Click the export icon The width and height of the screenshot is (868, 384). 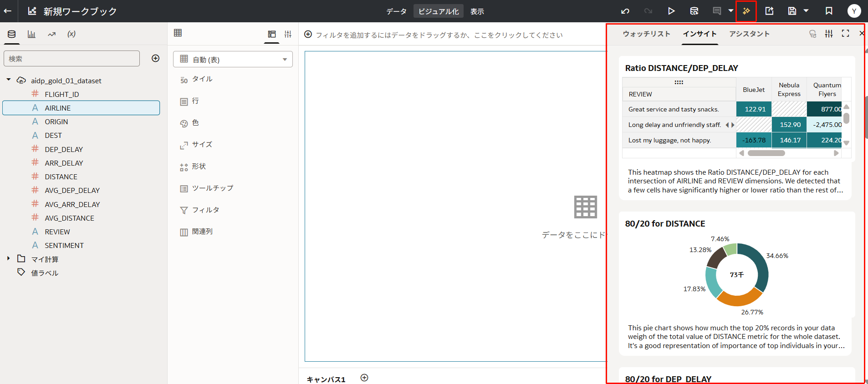coord(769,11)
